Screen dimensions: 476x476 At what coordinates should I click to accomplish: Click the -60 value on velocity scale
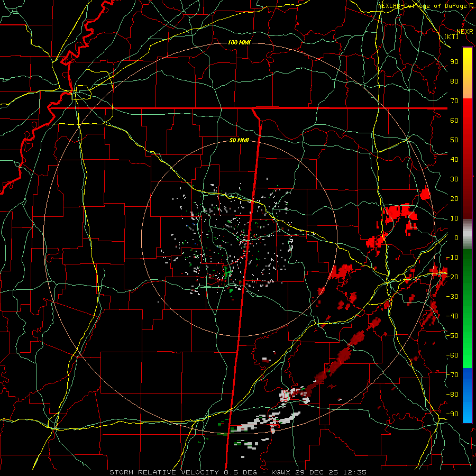(452, 355)
